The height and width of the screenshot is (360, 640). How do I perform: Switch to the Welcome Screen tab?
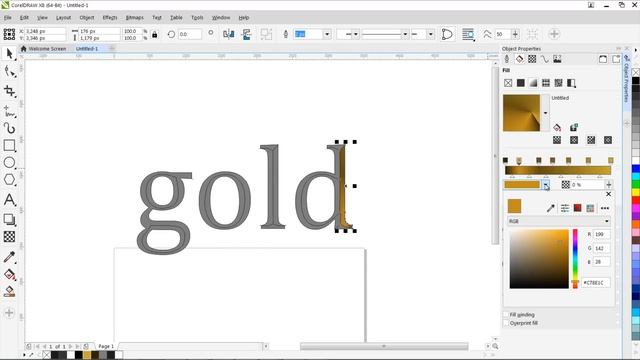pyautogui.click(x=47, y=49)
